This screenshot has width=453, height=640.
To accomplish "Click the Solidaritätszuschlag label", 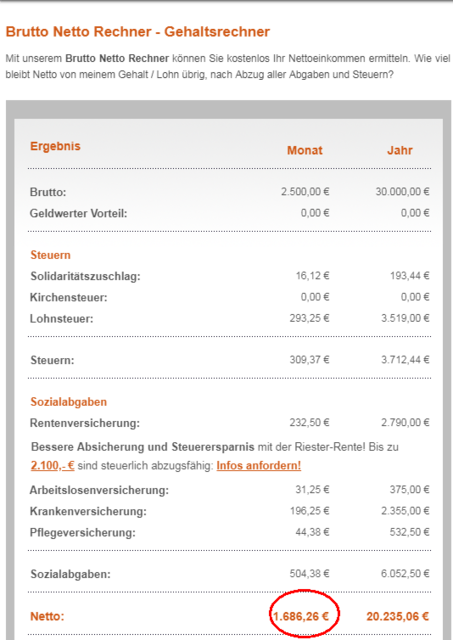I will pos(85,276).
